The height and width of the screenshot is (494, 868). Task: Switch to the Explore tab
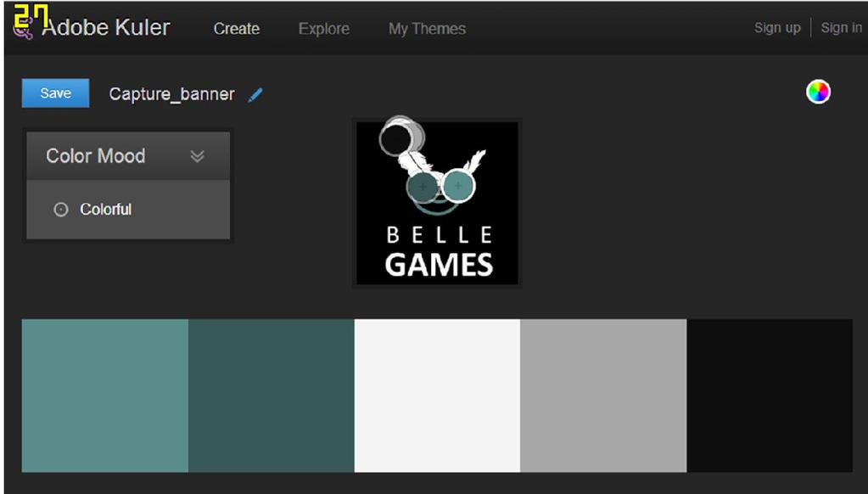[324, 29]
